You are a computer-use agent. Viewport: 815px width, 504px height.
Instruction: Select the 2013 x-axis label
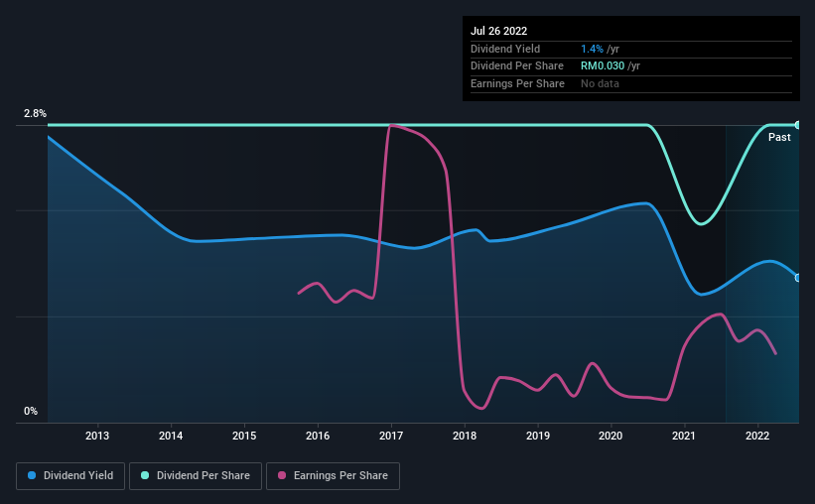(x=97, y=436)
